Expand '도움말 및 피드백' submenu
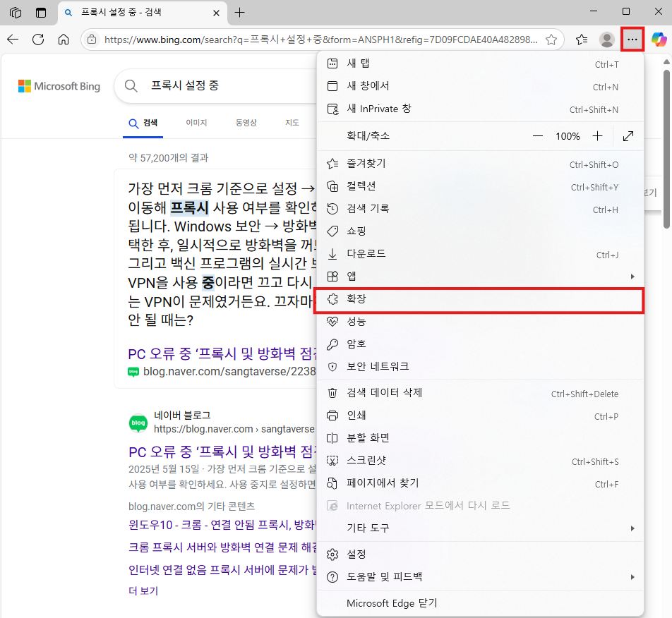672x618 pixels. pos(480,577)
